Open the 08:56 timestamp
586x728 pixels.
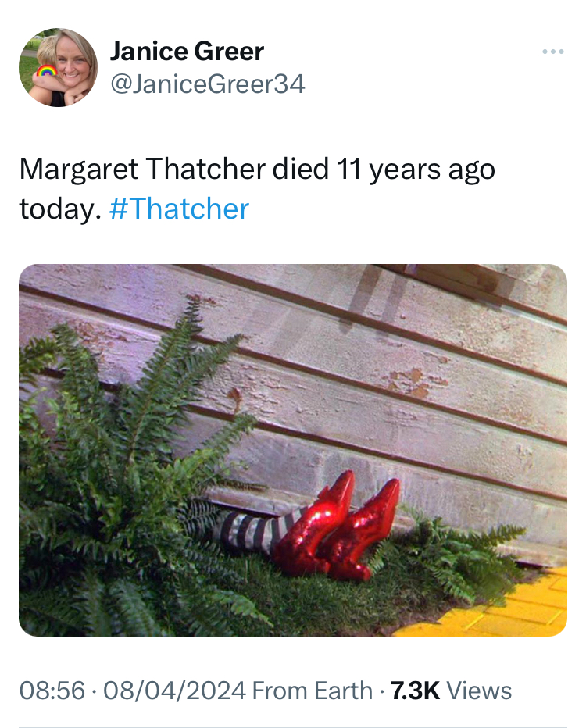[x=52, y=691]
